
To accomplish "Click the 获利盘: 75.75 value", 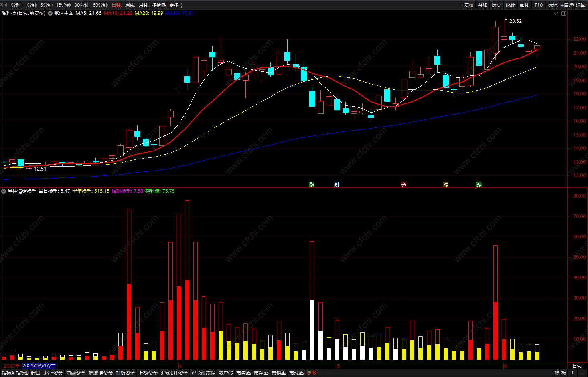I will pos(160,191).
